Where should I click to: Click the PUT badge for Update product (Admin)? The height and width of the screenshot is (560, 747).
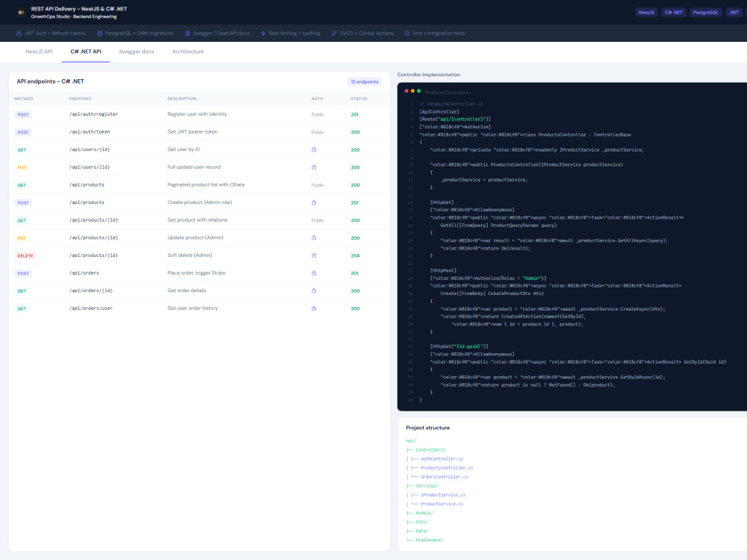pyautogui.click(x=22, y=238)
